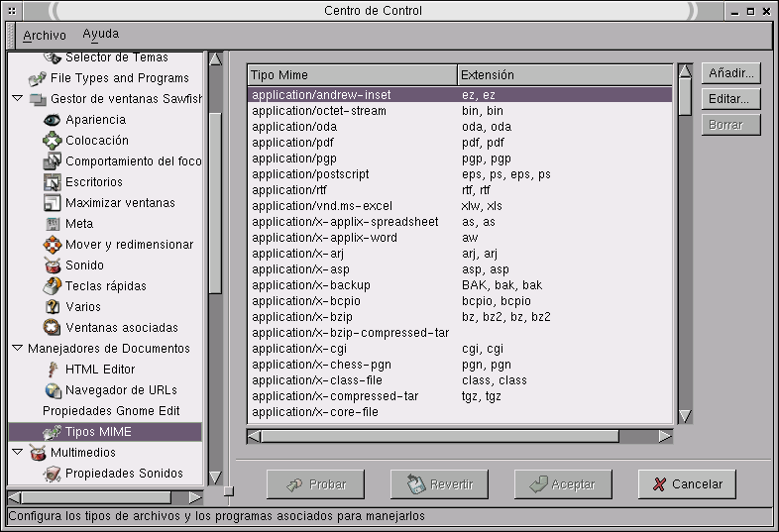Click the Añadir... button
This screenshot has height=532, width=779.
731,73
